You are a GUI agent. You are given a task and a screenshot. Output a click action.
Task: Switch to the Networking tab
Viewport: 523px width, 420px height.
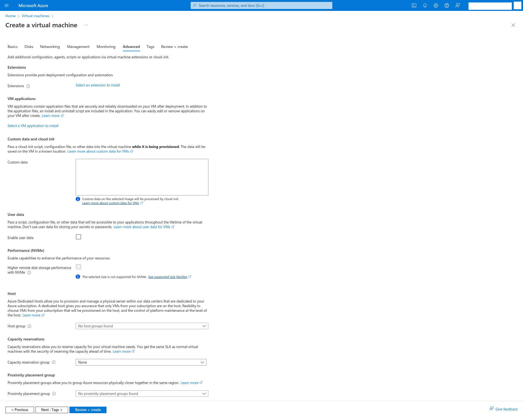(50, 47)
